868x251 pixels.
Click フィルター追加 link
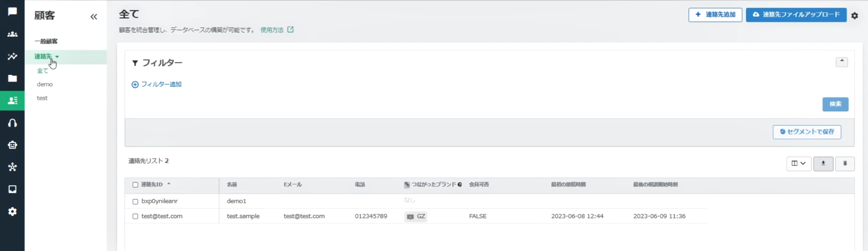[x=156, y=84]
